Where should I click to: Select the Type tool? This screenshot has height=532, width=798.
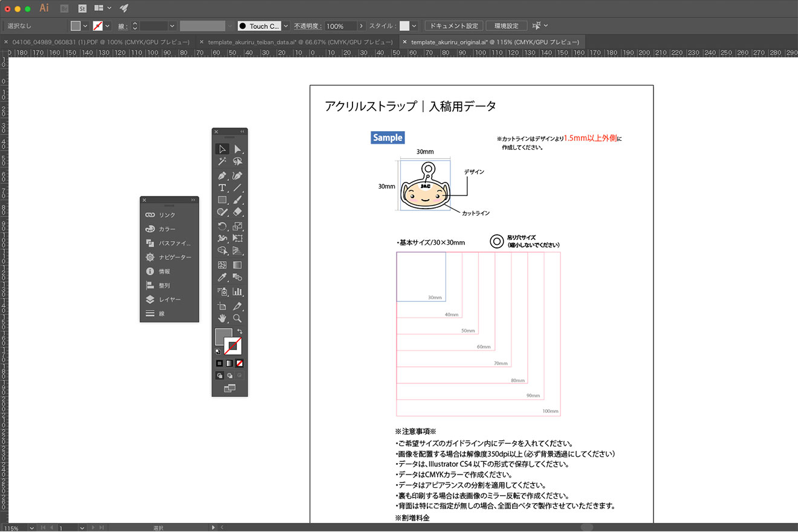(x=222, y=187)
